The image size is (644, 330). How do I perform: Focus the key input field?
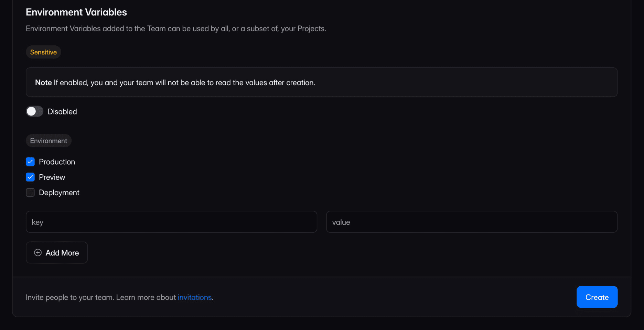click(x=171, y=222)
